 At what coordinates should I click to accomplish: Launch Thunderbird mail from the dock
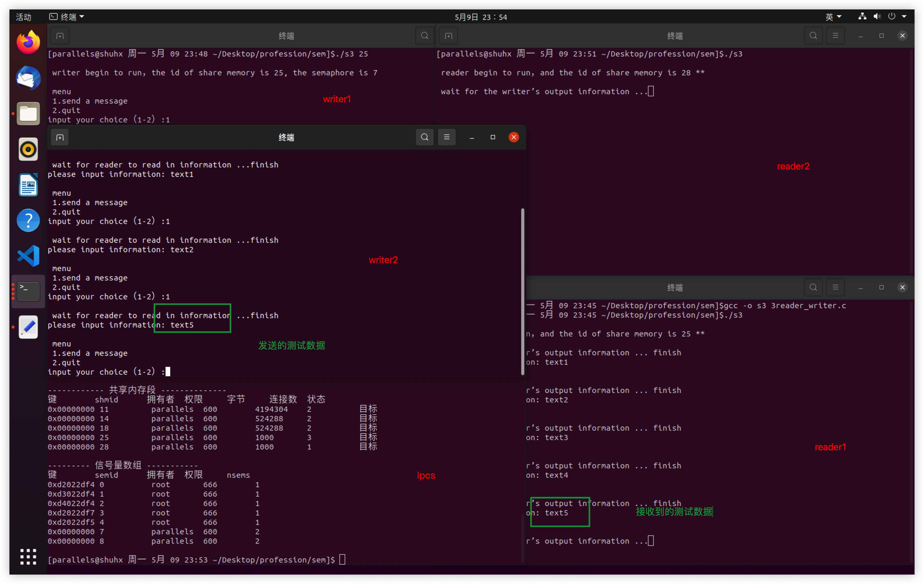click(x=28, y=78)
